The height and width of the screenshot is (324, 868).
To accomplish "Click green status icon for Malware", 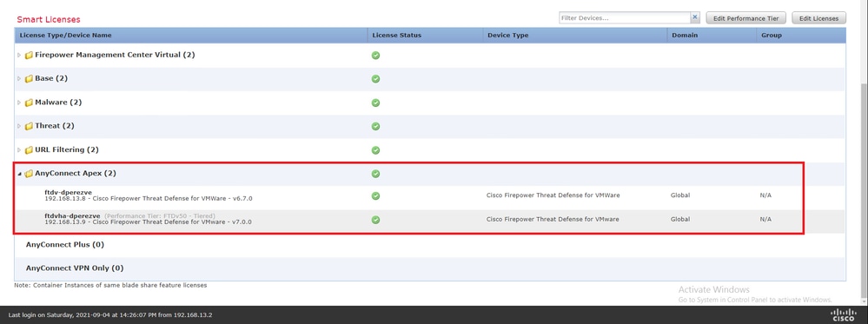I will click(x=375, y=102).
